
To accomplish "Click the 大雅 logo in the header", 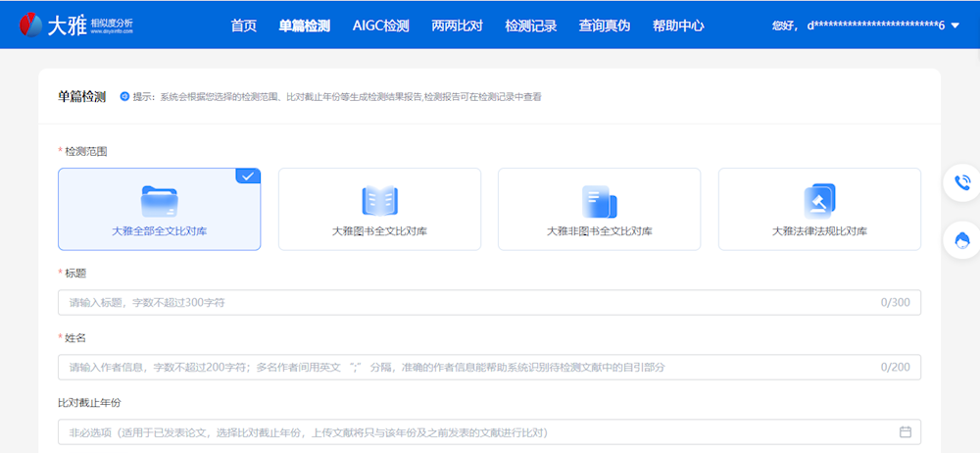I will [75, 25].
